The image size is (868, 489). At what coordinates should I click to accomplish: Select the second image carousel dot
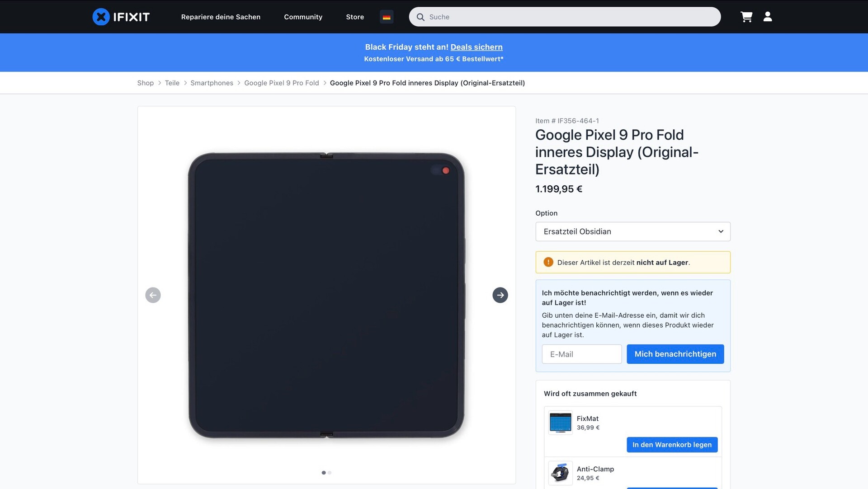330,473
